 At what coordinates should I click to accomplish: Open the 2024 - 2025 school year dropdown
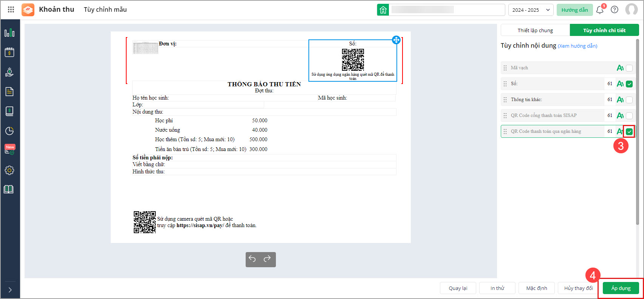[x=531, y=10]
